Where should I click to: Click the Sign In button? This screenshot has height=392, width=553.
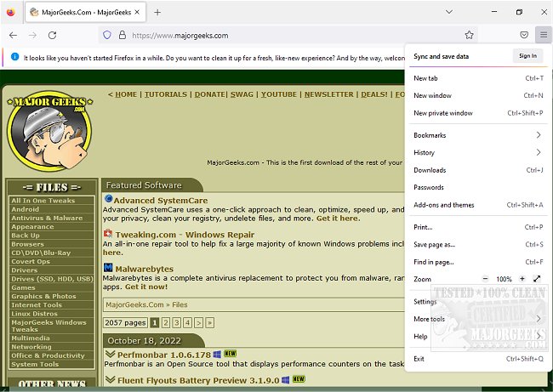click(527, 56)
